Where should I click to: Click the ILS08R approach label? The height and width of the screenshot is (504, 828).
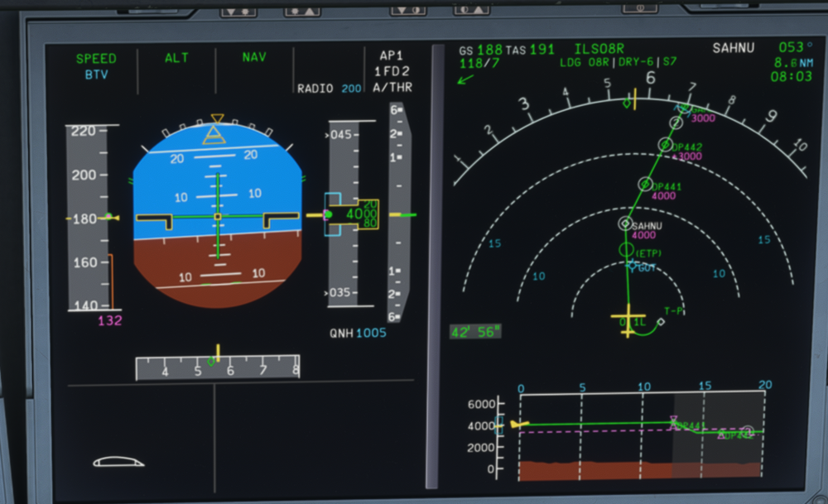[600, 49]
